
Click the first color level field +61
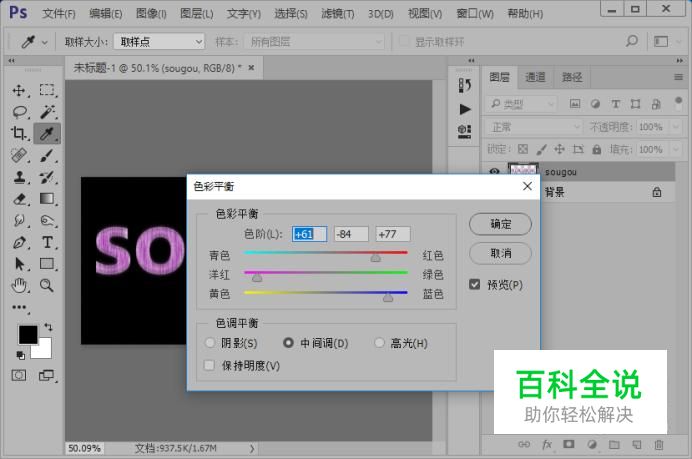coord(309,234)
